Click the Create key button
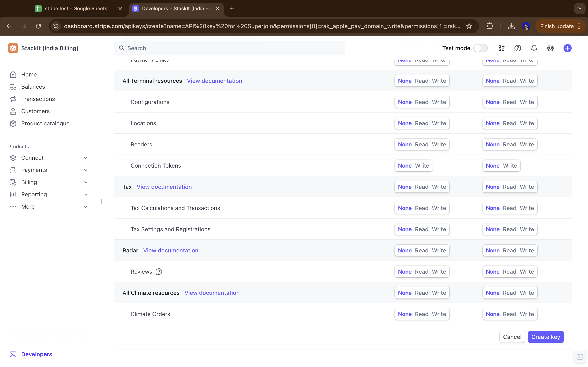Screen dimensions: 588x367 (546, 337)
